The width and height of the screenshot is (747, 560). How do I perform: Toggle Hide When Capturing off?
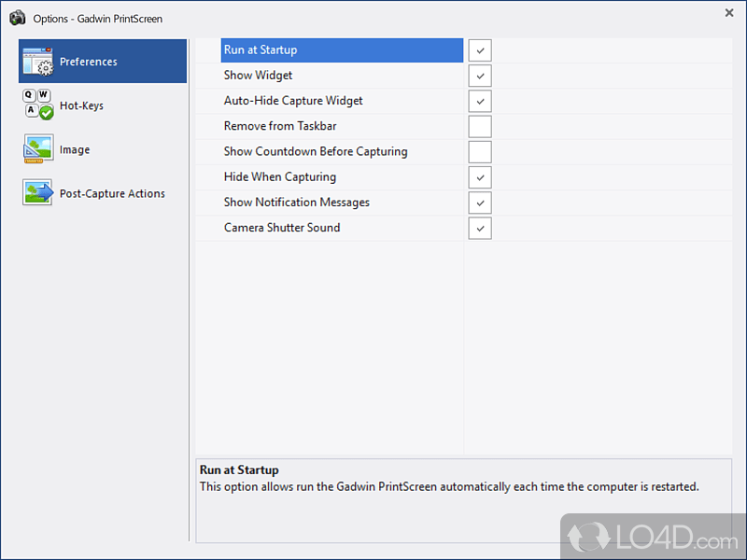pyautogui.click(x=479, y=177)
